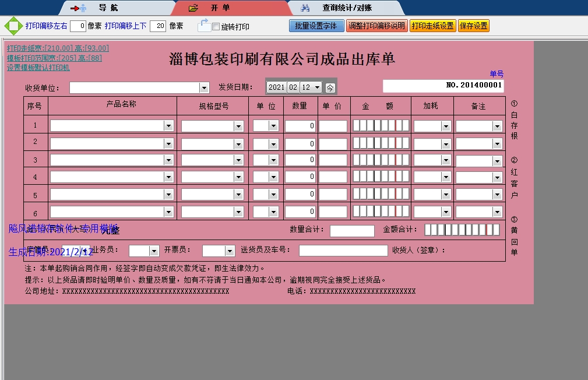The image size is (588, 380).
Task: Click the green print offset direction arrows icon
Action: coord(13,26)
